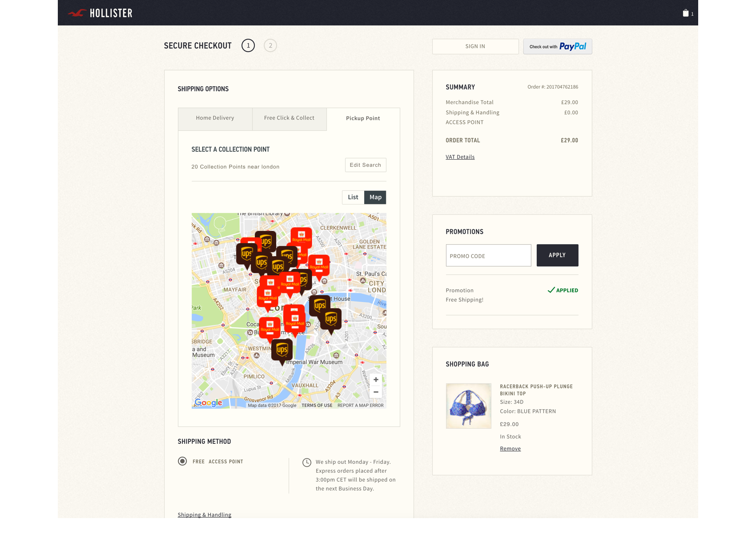Select the Free Access Point radio button
The height and width of the screenshot is (535, 756).
[x=182, y=461]
